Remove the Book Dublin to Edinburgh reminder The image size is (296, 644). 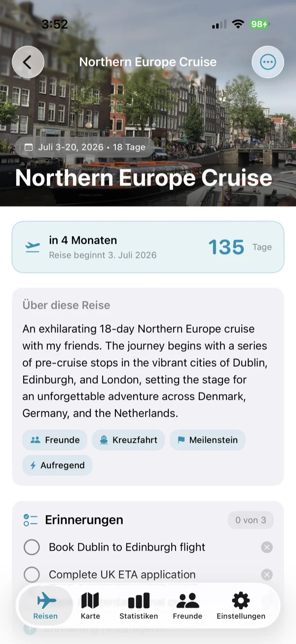tap(266, 547)
